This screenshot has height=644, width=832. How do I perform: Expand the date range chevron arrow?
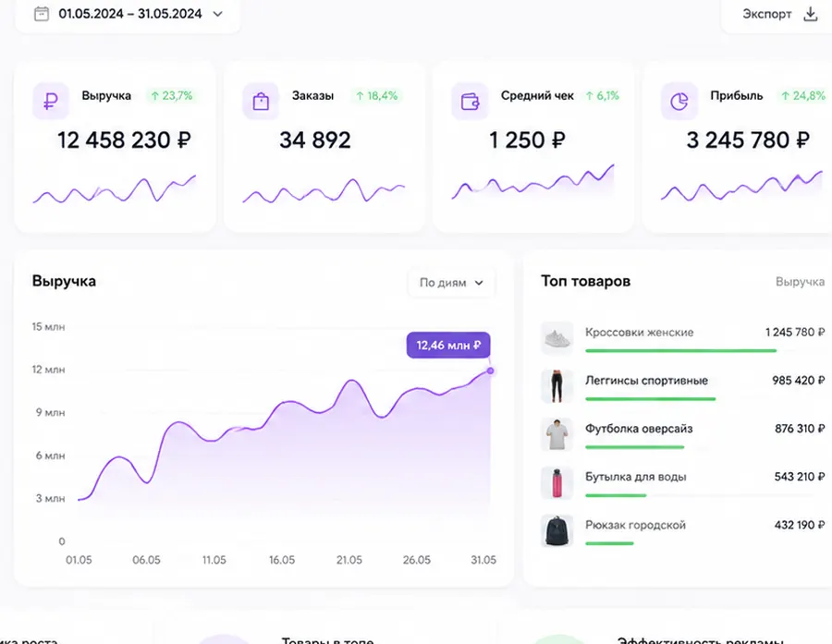[217, 15]
